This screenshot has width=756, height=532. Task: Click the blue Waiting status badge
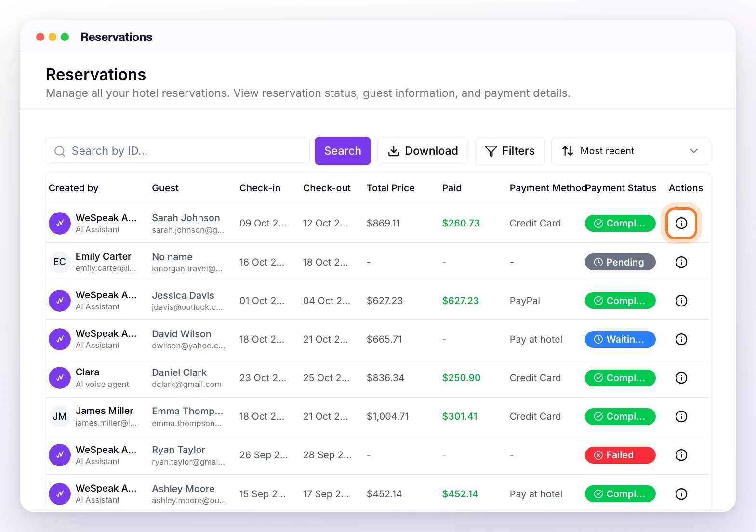[x=620, y=339]
